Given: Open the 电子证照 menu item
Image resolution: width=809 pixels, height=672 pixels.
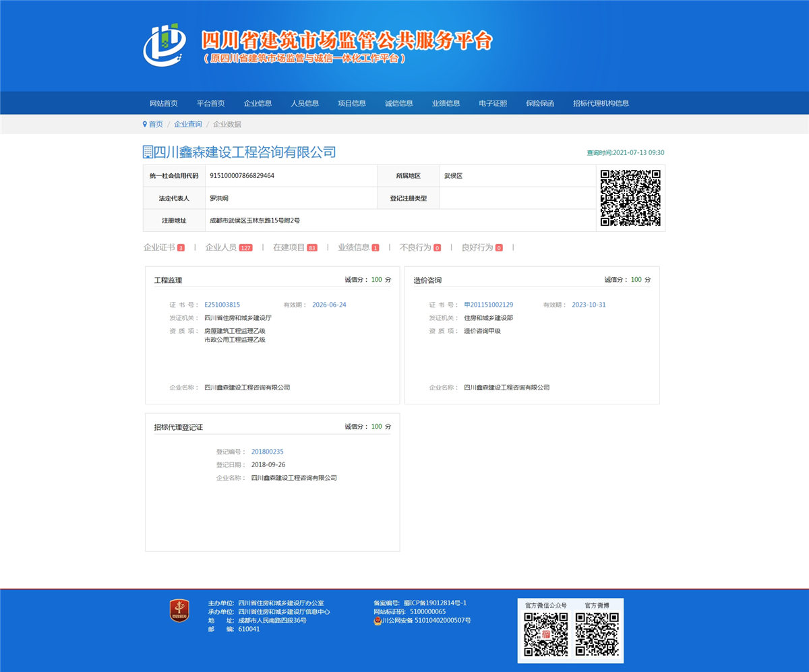Looking at the screenshot, I should tap(493, 102).
